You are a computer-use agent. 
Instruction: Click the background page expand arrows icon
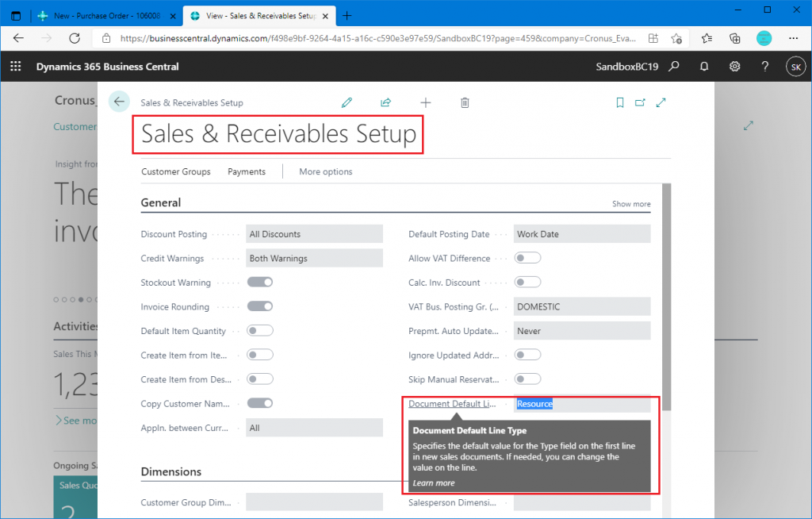pos(749,125)
